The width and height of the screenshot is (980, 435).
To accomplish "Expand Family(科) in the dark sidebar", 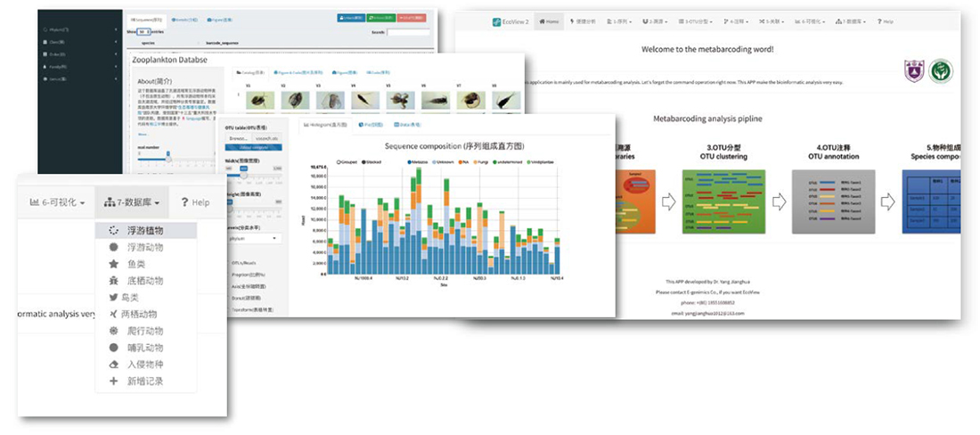I will click(79, 67).
